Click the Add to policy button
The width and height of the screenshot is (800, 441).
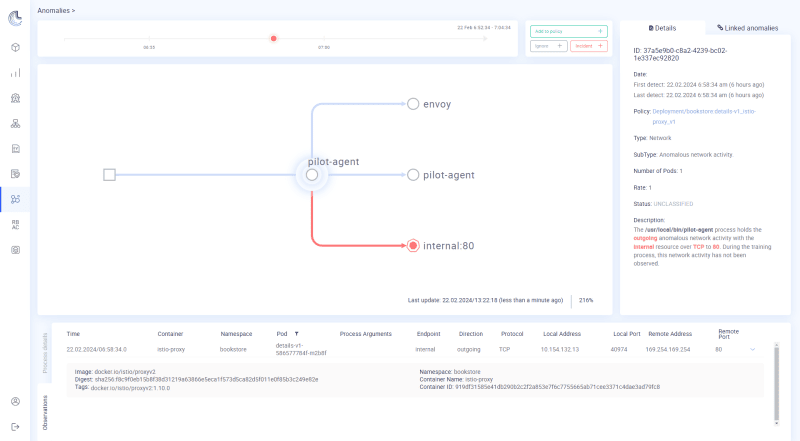point(567,31)
